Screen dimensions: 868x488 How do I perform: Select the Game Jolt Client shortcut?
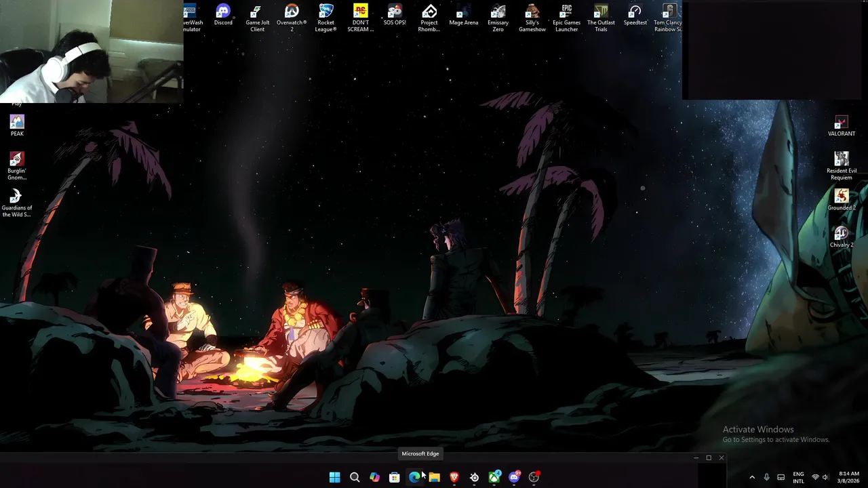tap(257, 18)
